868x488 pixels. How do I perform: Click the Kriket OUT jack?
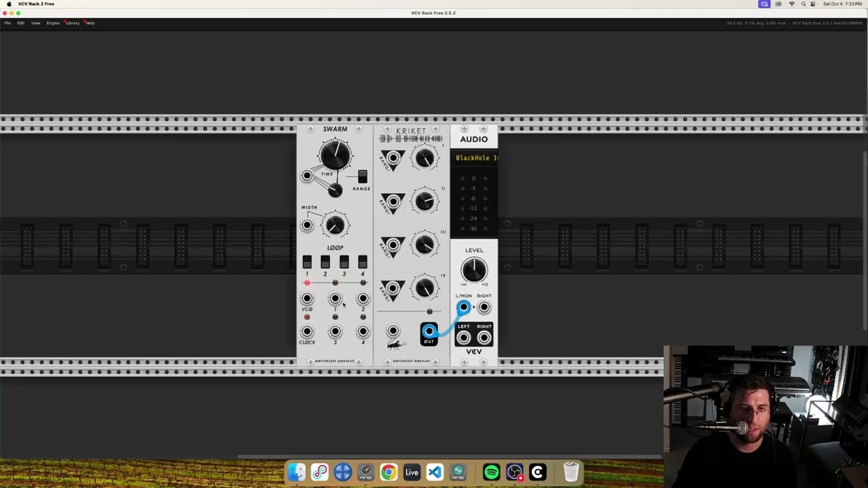(429, 331)
